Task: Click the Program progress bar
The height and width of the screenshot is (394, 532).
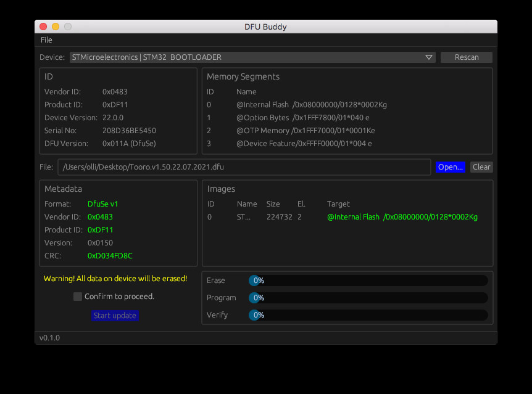Action: click(x=368, y=298)
